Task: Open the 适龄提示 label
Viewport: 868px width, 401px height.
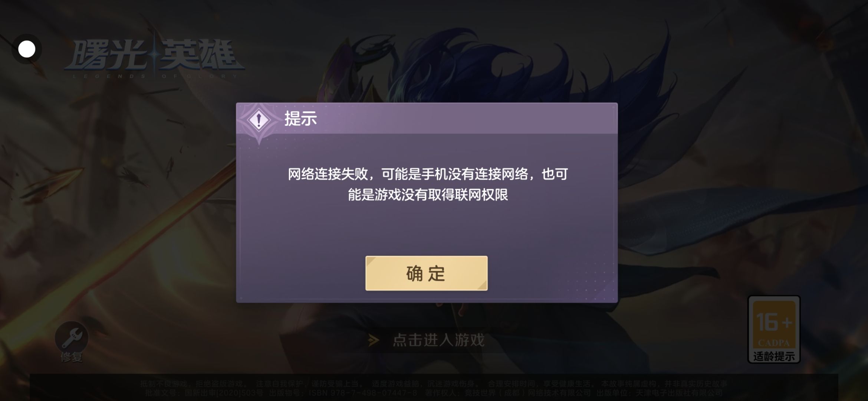Action: pos(774,356)
